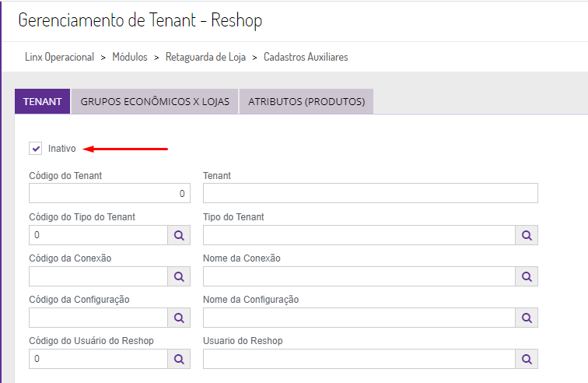Navigate to Módulos breadcrumb link

pyautogui.click(x=130, y=58)
